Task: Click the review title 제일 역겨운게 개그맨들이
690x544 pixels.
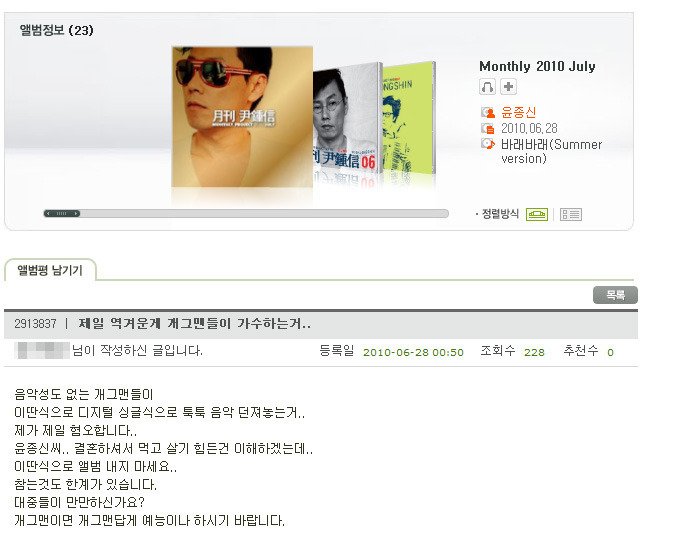Action: click(x=195, y=324)
